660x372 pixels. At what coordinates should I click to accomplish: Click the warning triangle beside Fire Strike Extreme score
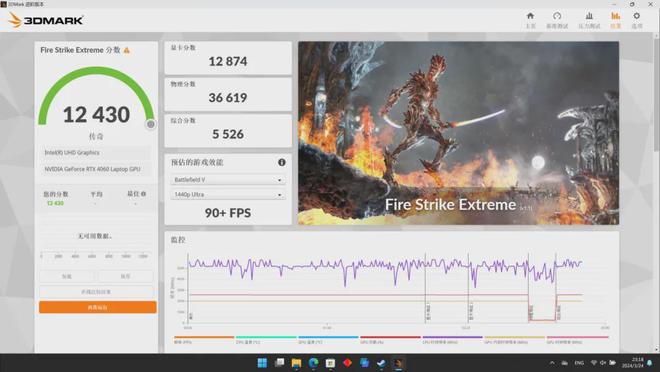(127, 50)
